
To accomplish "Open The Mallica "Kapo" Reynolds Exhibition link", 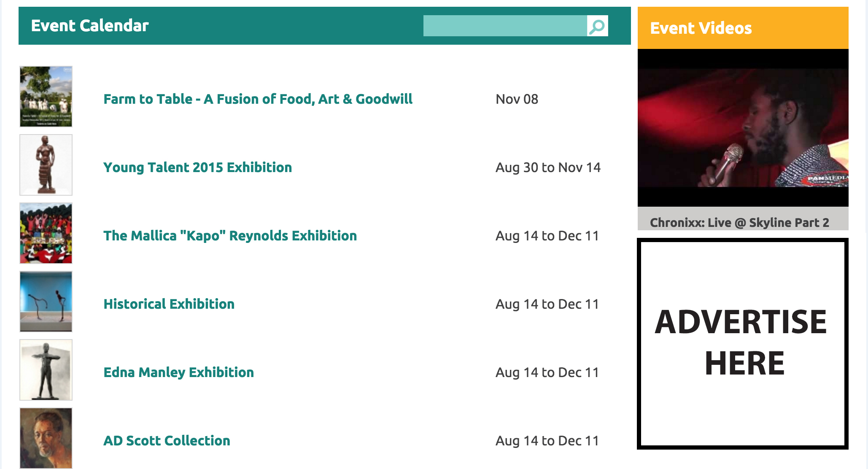I will tap(230, 236).
